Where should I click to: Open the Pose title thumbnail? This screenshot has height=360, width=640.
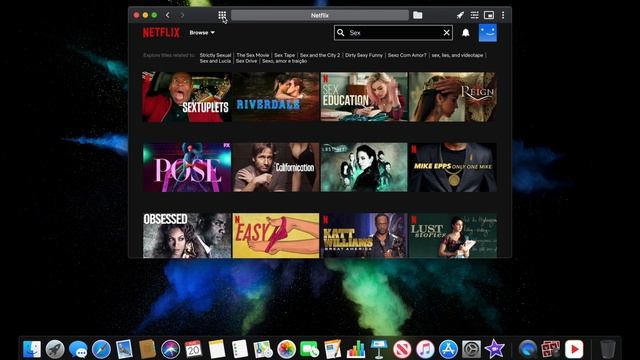(x=187, y=167)
